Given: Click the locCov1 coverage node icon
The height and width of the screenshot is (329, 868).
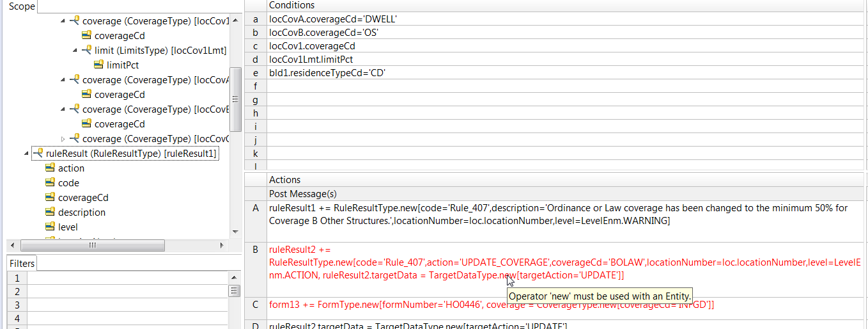Looking at the screenshot, I should coord(74,21).
